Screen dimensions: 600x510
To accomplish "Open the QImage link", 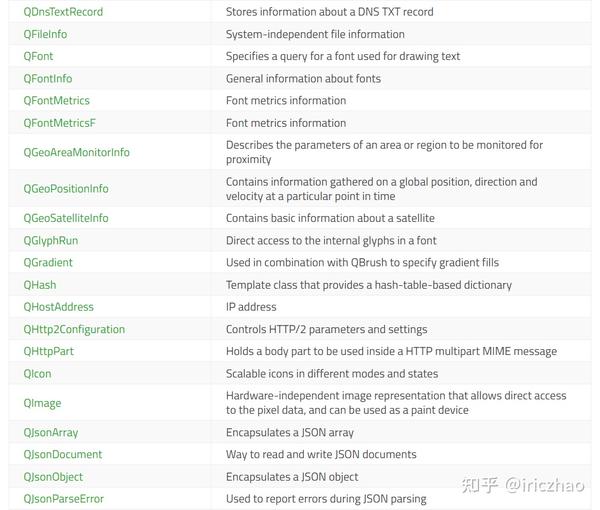I will coord(43,403).
